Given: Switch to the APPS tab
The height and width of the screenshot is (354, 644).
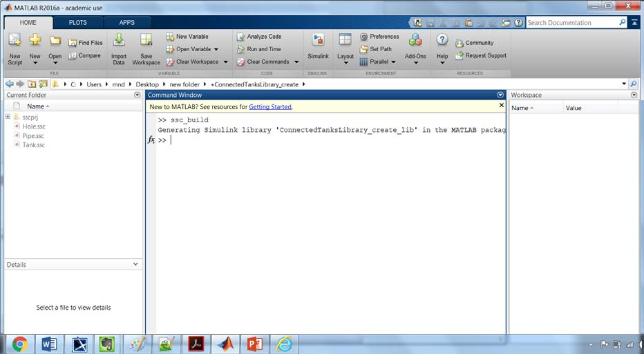Looking at the screenshot, I should (x=127, y=23).
